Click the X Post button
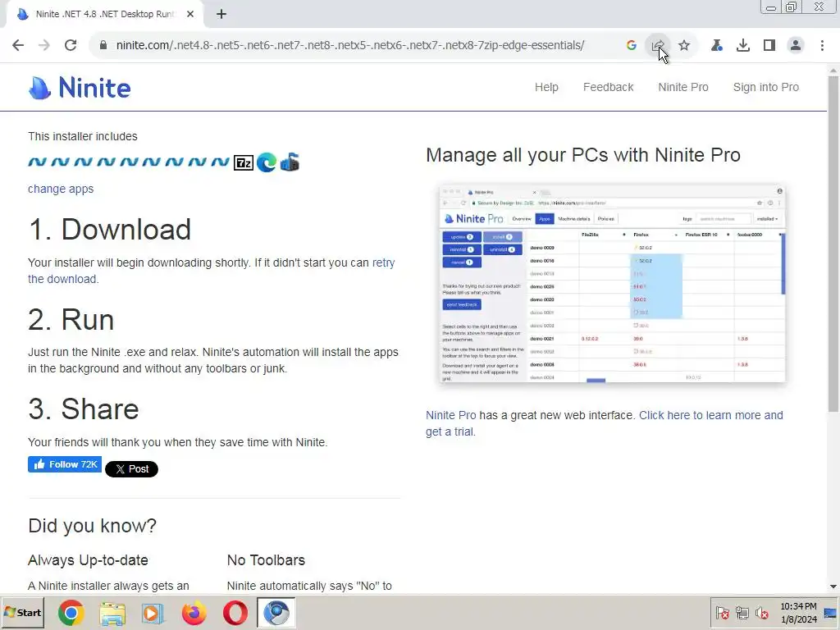The height and width of the screenshot is (630, 840). 131,468
